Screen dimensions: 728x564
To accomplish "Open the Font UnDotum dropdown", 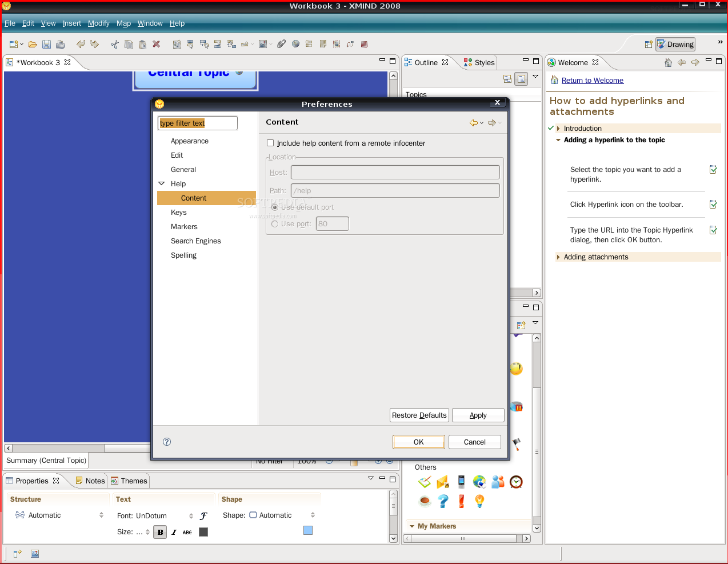I will [191, 516].
